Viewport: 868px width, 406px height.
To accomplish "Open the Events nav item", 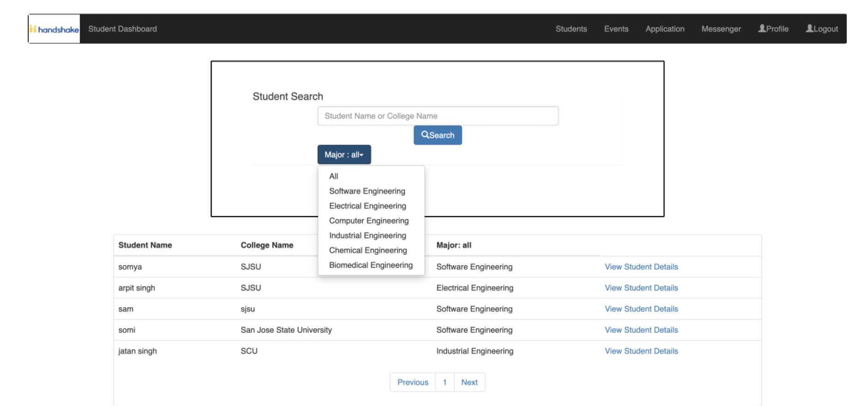I will point(616,29).
